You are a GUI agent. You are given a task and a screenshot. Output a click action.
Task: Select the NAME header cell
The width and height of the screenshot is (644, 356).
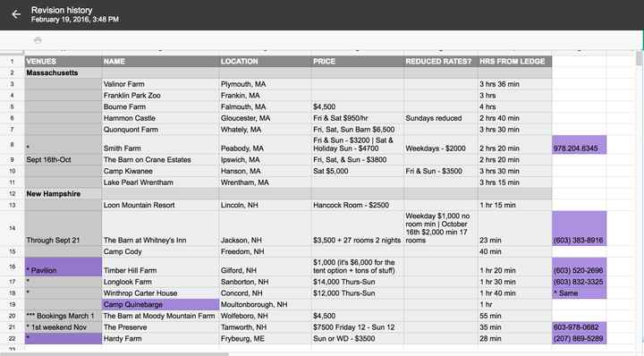point(160,61)
